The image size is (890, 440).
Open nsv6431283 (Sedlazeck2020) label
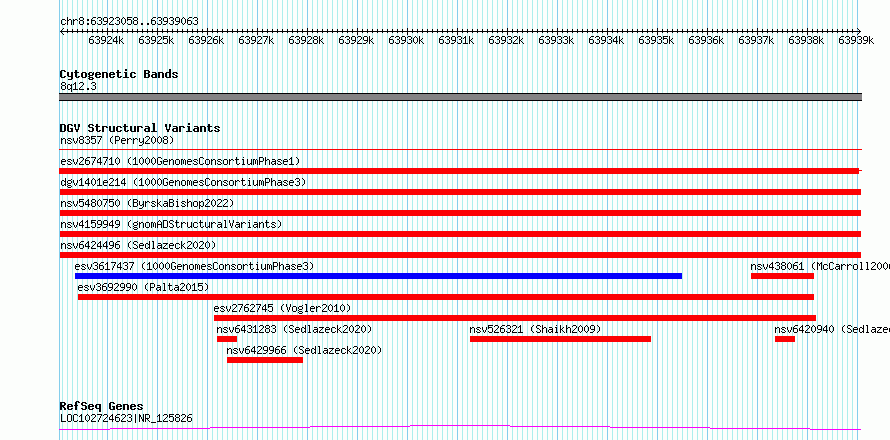pos(294,329)
